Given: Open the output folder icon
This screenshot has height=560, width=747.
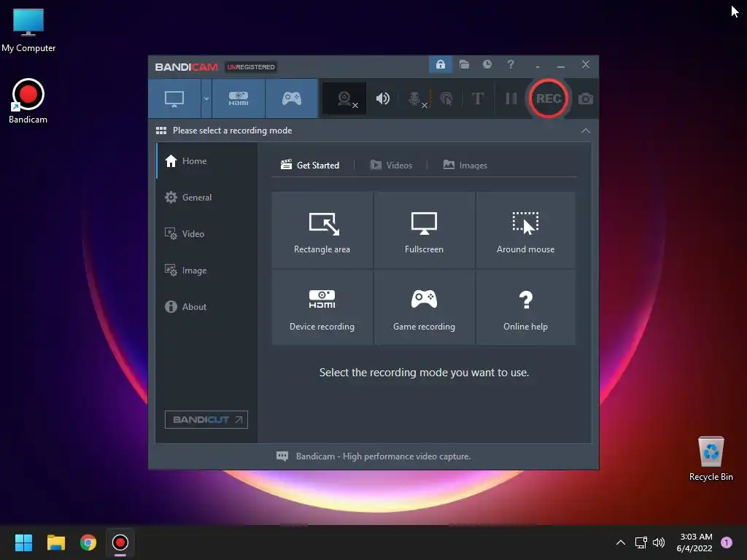Looking at the screenshot, I should [464, 64].
